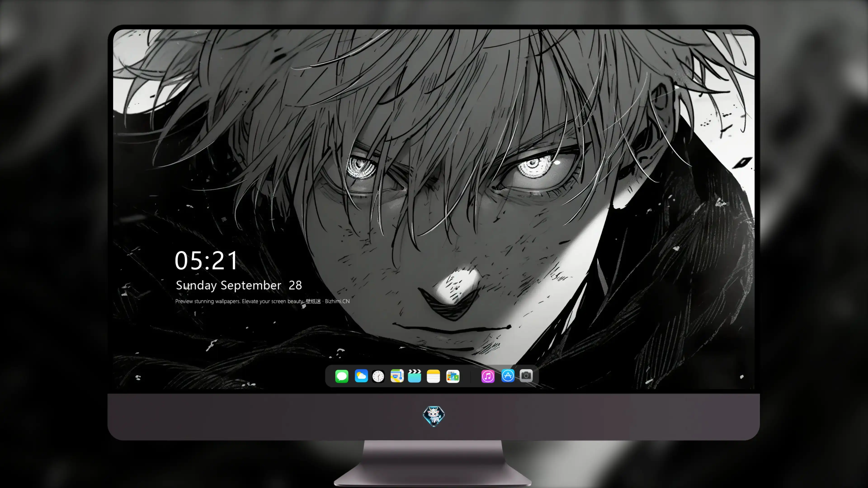This screenshot has height=488, width=868.
Task: Open the Maps app in the dock
Action: (x=397, y=376)
